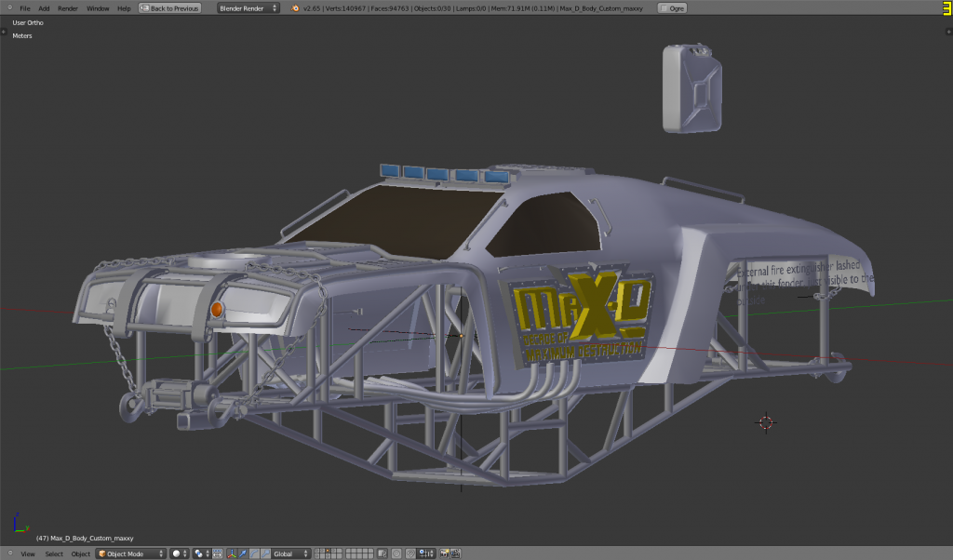Select the translate manipulator arrow icon
Viewport: 953px width, 560px height.
pos(243,553)
